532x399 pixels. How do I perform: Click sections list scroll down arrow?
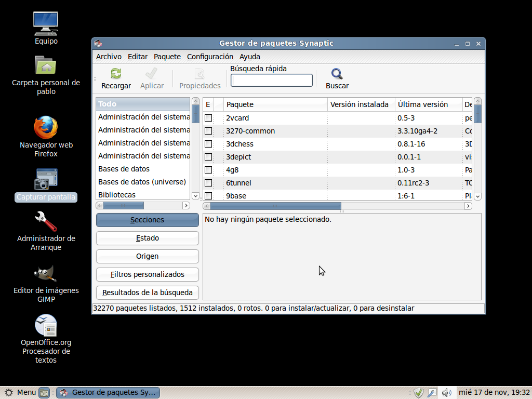[195, 196]
